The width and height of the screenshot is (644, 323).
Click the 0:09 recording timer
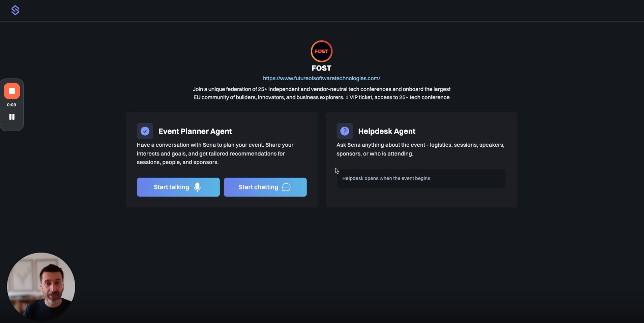(12, 105)
